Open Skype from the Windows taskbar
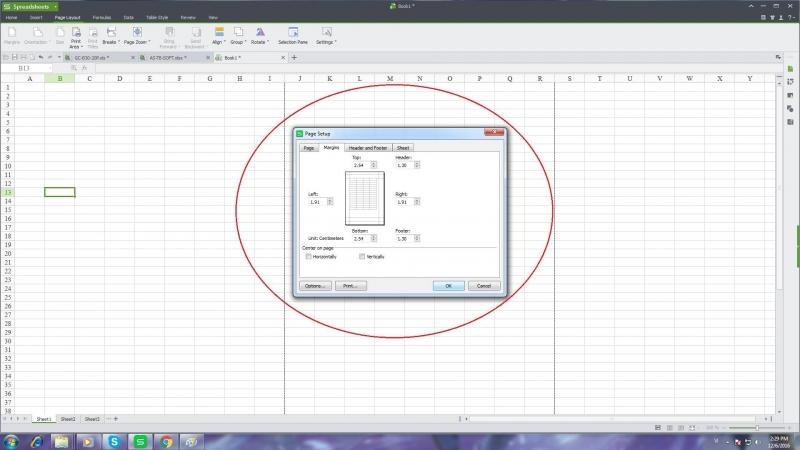This screenshot has width=800, height=450. [x=114, y=440]
